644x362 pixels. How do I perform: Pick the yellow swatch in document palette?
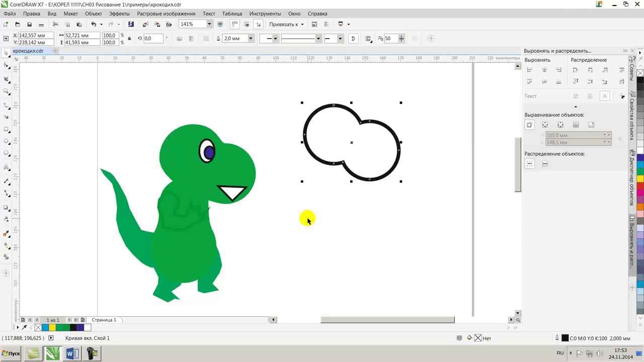tap(52, 327)
